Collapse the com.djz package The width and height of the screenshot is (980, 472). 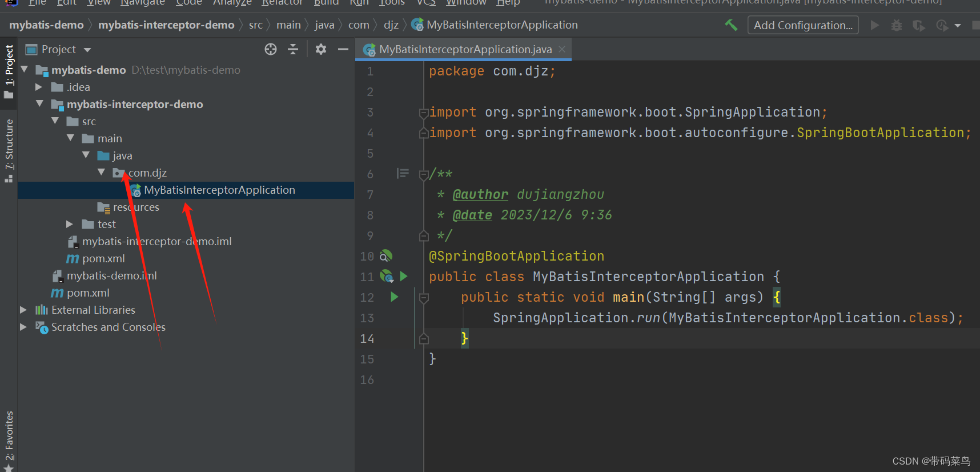(102, 172)
